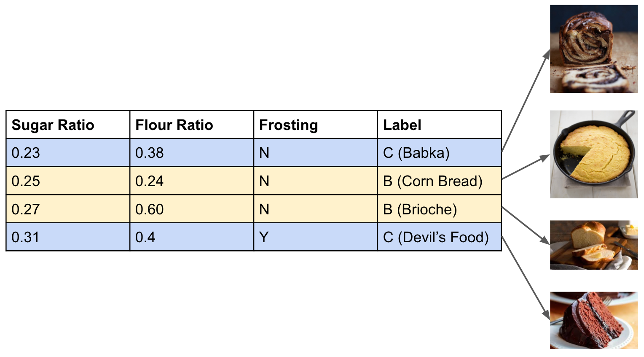Viewport: 644px width, 357px height.
Task: Select the flour ratio cell 0.60
Action: pos(192,209)
